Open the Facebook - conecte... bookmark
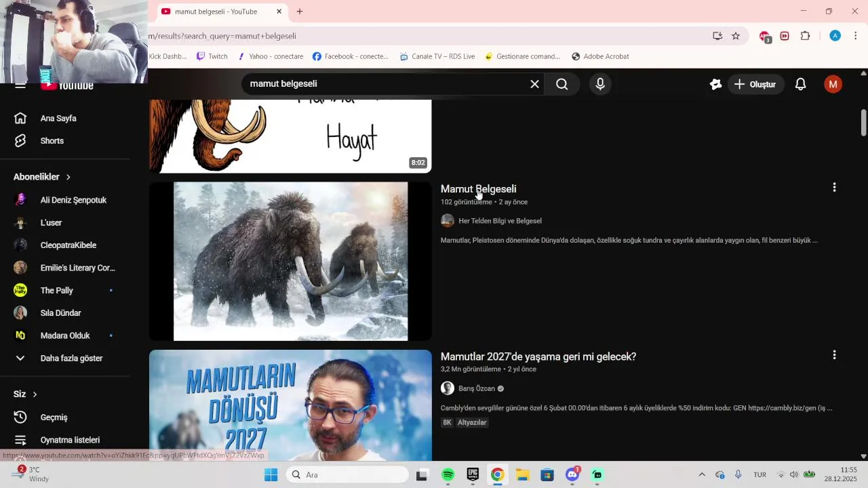Viewport: 868px width, 488px height. tap(351, 56)
